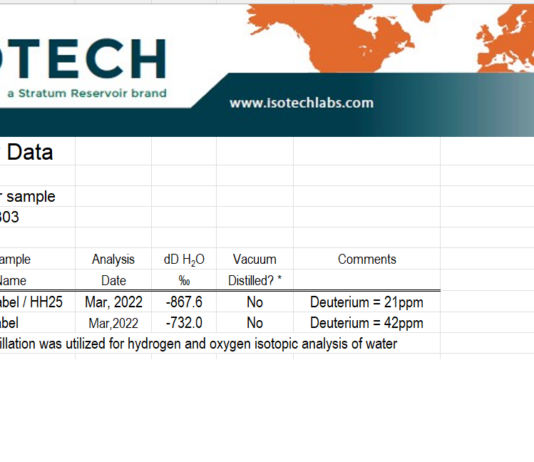Select the per mil ‰ unit cell
Screen dimensions: 534x462
[184, 281]
